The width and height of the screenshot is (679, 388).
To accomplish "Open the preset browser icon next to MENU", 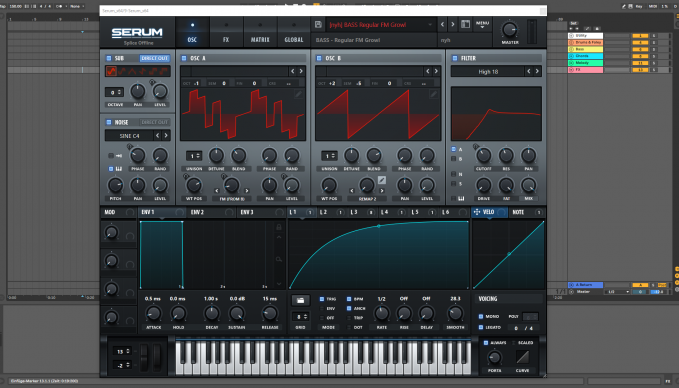I will (465, 25).
